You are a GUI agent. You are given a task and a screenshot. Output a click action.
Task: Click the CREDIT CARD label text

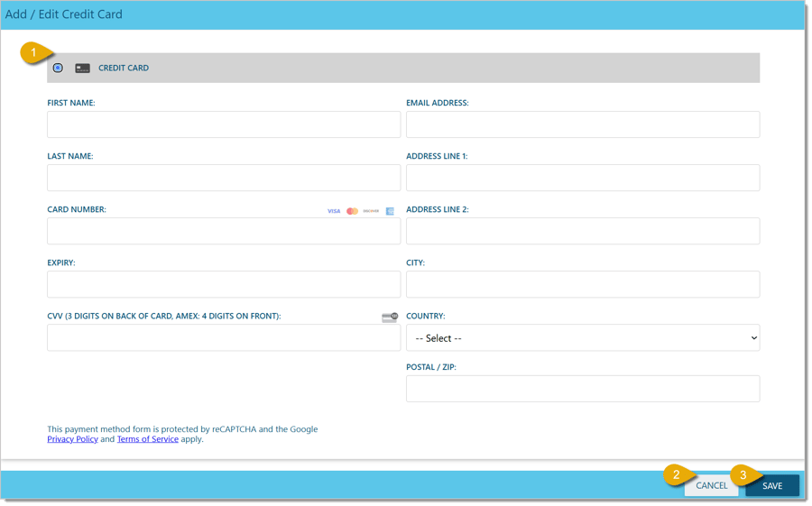click(x=124, y=68)
